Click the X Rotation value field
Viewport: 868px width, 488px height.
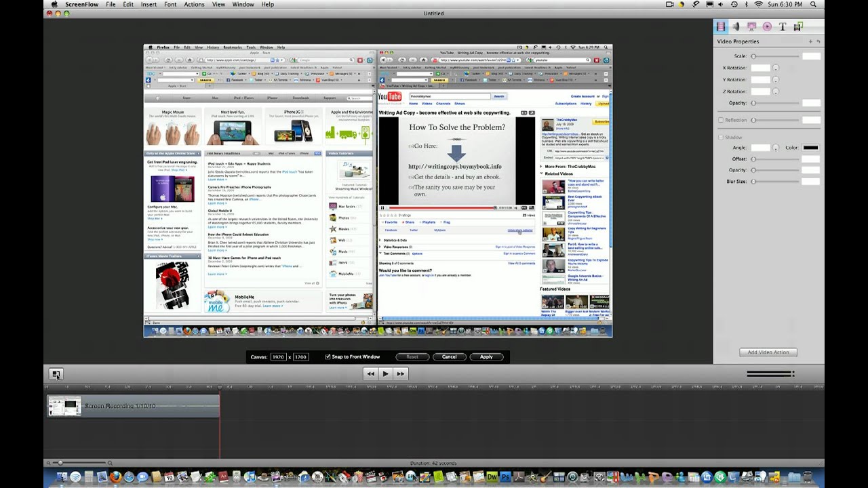coord(760,68)
